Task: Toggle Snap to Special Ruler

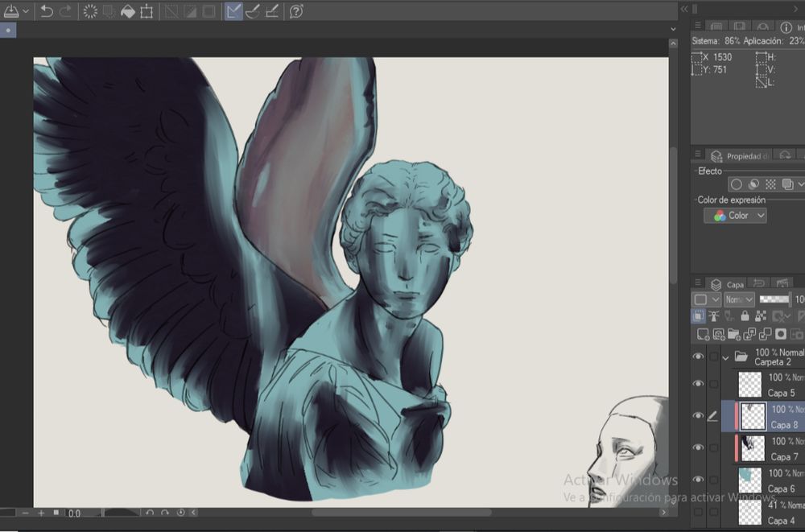Action: coord(253,11)
